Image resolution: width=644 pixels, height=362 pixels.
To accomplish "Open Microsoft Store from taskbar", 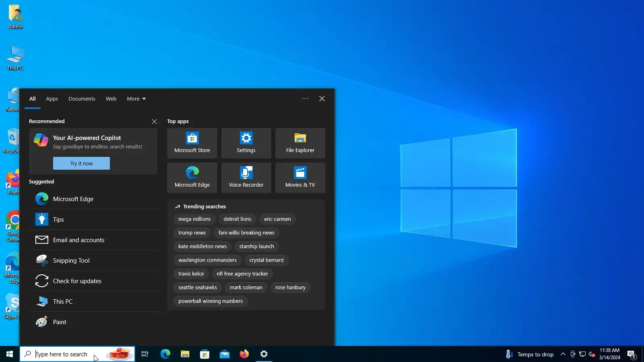I will pyautogui.click(x=204, y=354).
